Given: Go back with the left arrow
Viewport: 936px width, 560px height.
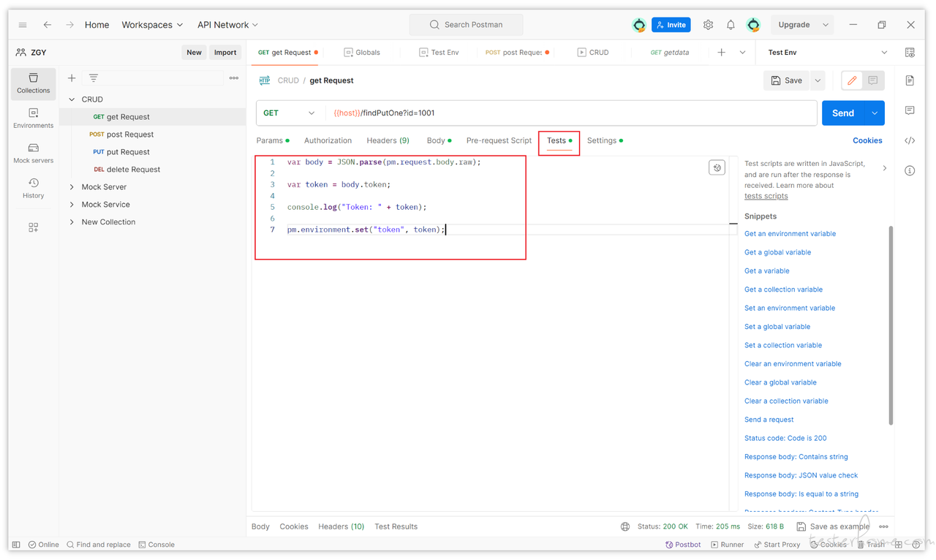Looking at the screenshot, I should 47,25.
